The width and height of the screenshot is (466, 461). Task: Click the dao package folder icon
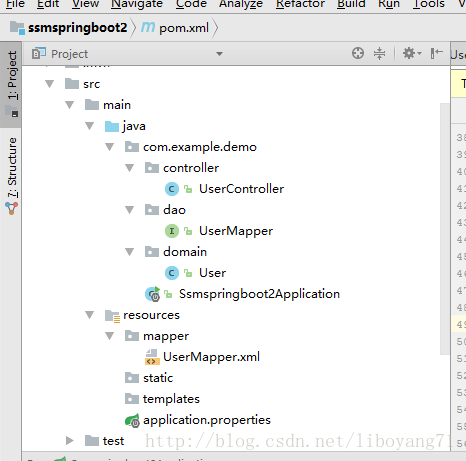pos(152,210)
